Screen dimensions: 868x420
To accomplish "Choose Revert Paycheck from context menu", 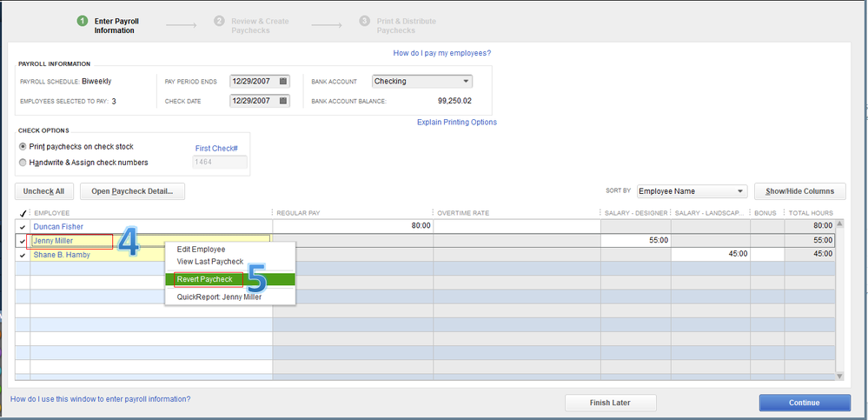I will (x=204, y=279).
